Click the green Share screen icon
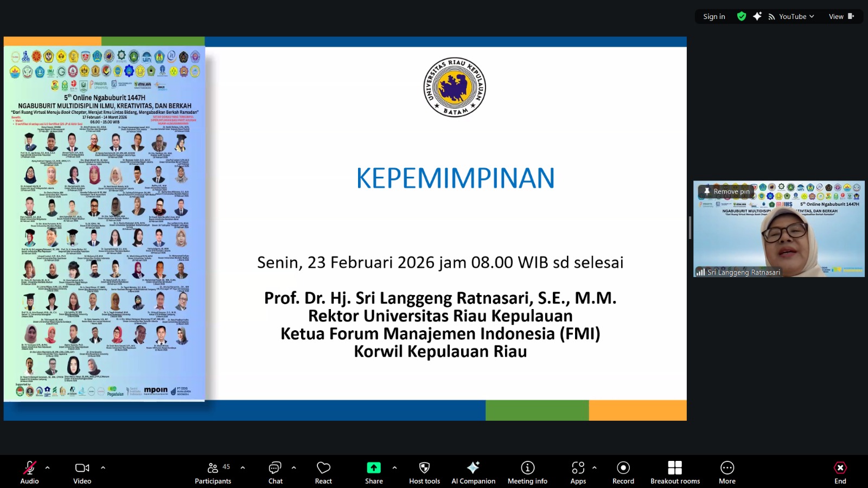The image size is (868, 488). (374, 468)
